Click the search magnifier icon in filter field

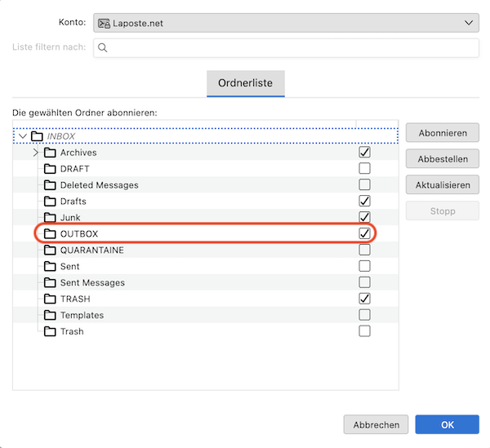coord(103,48)
